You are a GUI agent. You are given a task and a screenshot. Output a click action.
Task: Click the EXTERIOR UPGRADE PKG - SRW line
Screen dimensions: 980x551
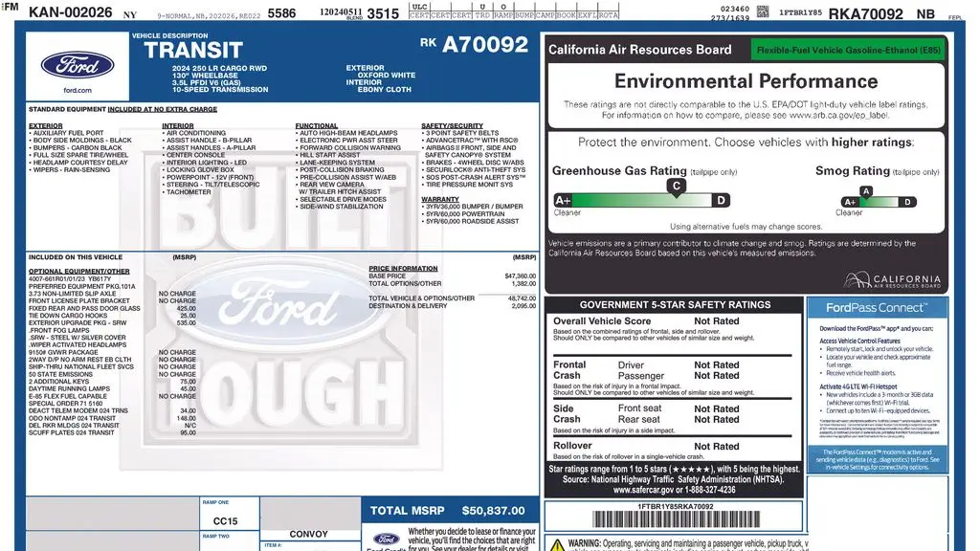(x=113, y=323)
